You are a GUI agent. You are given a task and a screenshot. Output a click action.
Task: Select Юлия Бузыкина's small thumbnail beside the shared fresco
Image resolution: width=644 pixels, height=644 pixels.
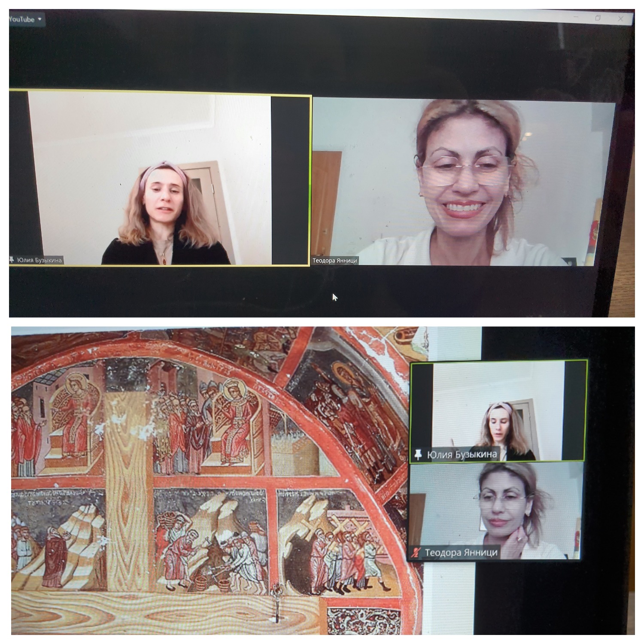tap(498, 412)
